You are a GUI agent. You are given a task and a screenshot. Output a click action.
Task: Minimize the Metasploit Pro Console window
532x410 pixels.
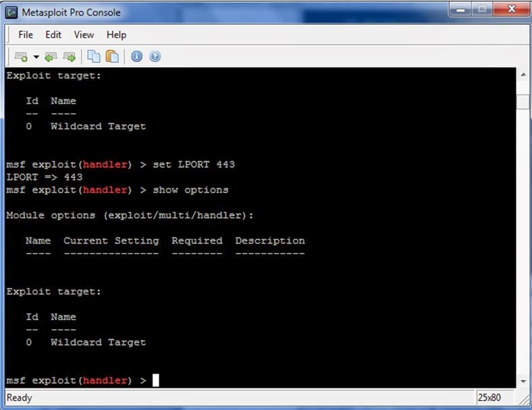pyautogui.click(x=460, y=9)
